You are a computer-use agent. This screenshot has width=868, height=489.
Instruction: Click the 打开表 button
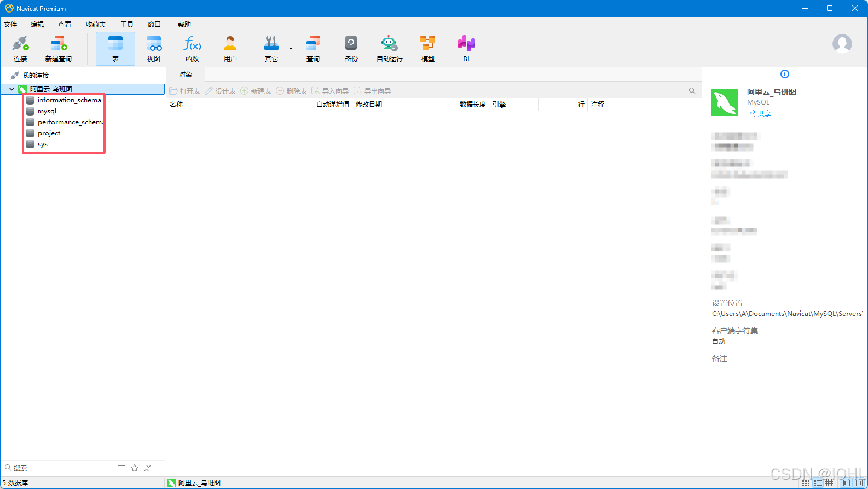[184, 91]
